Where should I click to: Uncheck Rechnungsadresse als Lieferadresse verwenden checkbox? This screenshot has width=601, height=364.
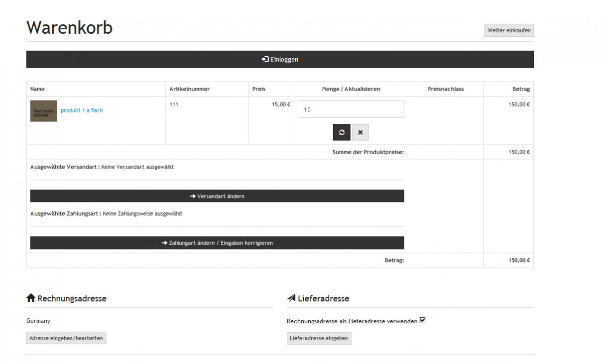[423, 320]
